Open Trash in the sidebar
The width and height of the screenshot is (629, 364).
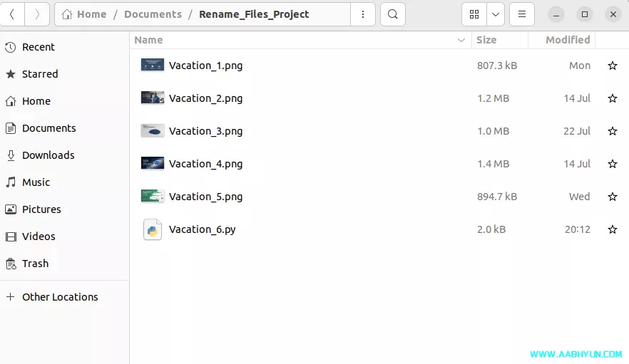(x=35, y=264)
